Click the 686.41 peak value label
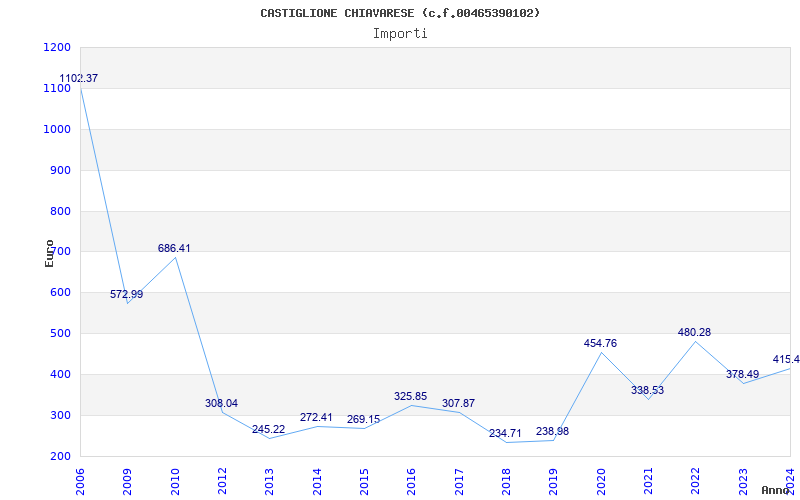 point(174,248)
